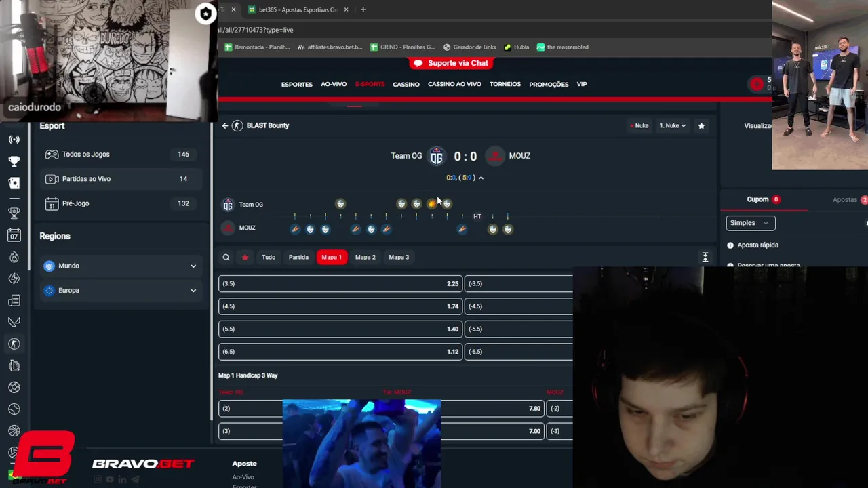The width and height of the screenshot is (868, 488).
Task: Select the Mapa 1 tab
Action: [x=332, y=257]
